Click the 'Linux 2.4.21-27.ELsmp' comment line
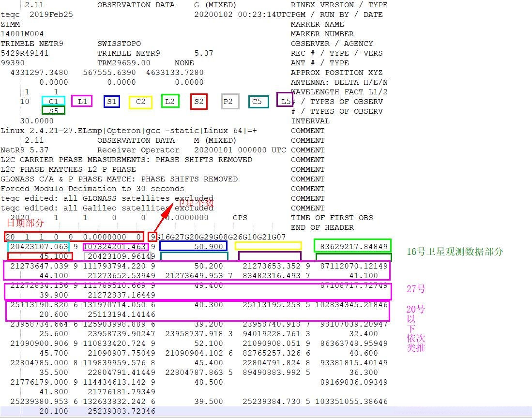Image resolution: width=532 pixels, height=418 pixels. pos(129,131)
